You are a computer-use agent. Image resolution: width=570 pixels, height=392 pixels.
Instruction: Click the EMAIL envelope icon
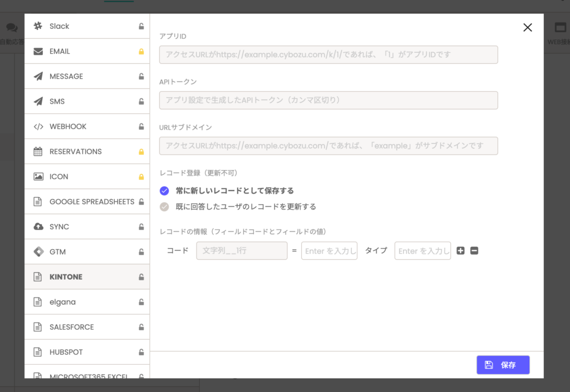click(38, 51)
